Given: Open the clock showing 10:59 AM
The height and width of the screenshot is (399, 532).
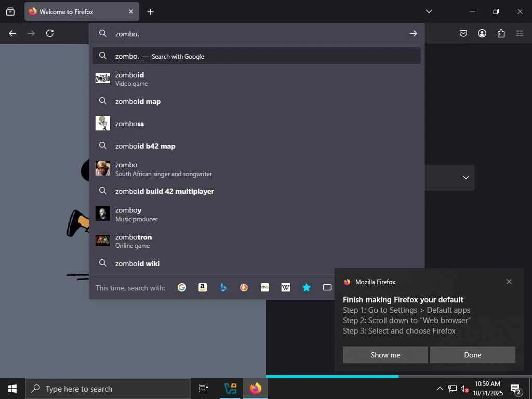Looking at the screenshot, I should coord(487,389).
